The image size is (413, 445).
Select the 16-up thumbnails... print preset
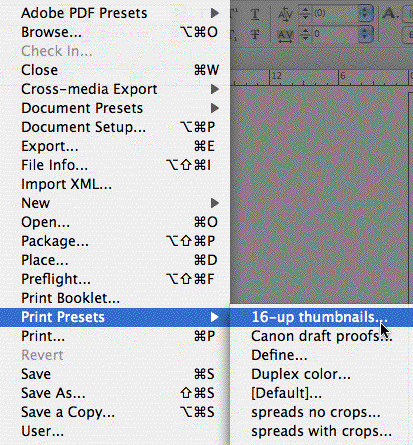(x=321, y=317)
